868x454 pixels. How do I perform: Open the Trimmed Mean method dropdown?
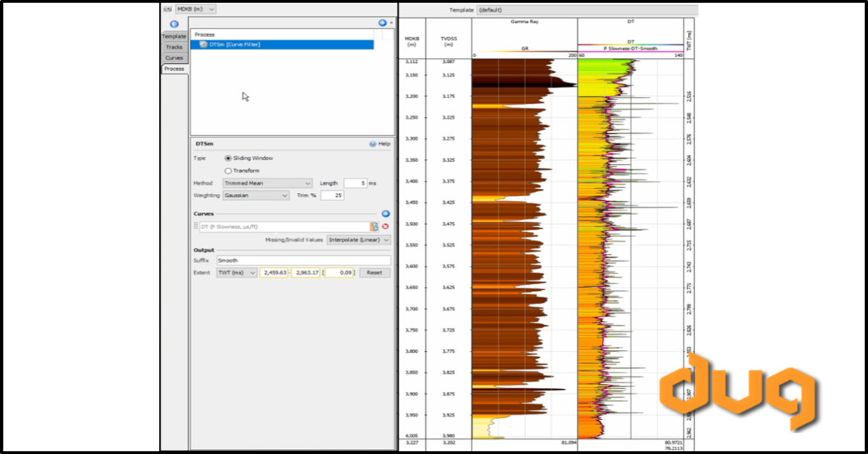268,183
